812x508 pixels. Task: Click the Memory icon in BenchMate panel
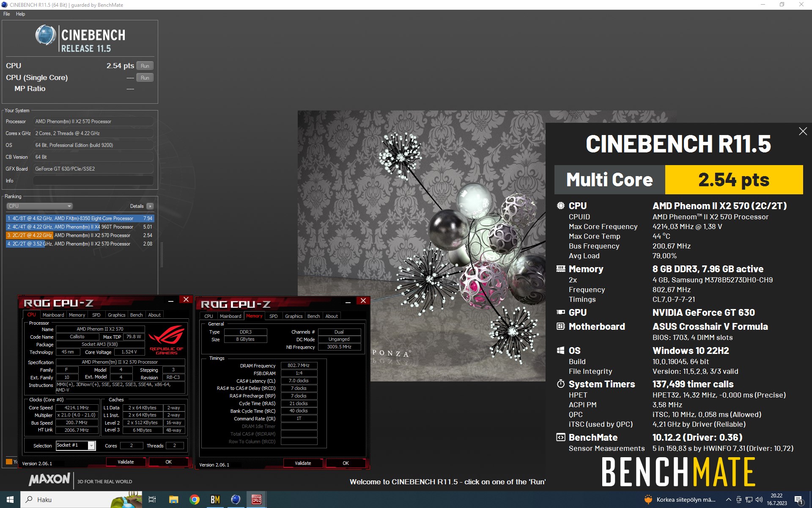561,269
